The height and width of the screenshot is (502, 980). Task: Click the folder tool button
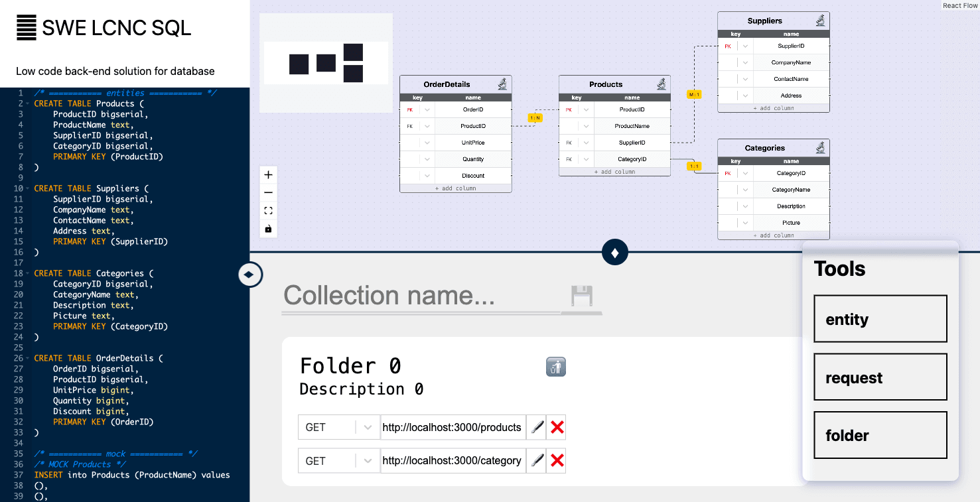point(880,435)
